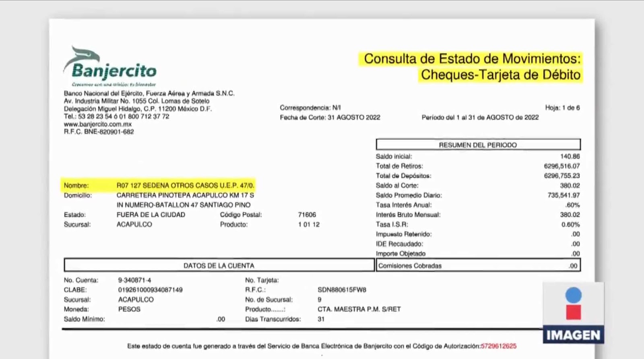This screenshot has width=644, height=359.
Task: Select the Total de Depósitos value 6296,755.23
Action: coord(562,176)
